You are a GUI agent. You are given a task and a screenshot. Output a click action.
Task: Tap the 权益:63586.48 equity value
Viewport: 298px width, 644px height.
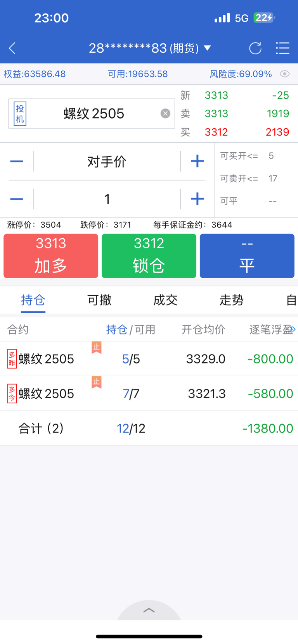click(x=35, y=74)
